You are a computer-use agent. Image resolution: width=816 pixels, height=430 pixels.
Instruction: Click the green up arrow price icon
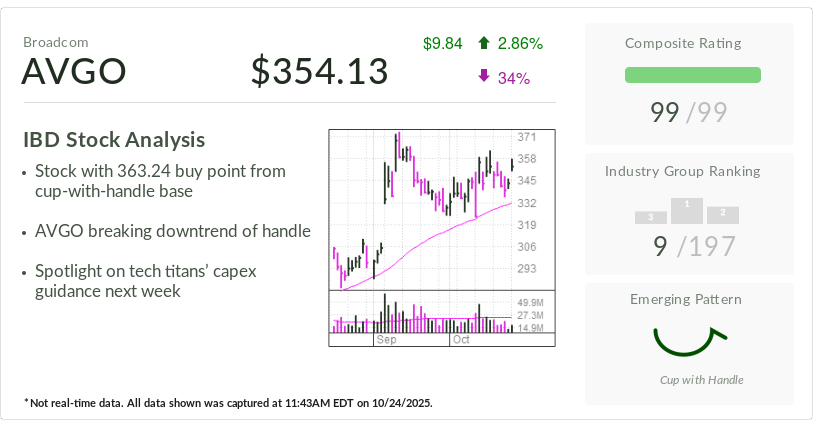coord(484,43)
